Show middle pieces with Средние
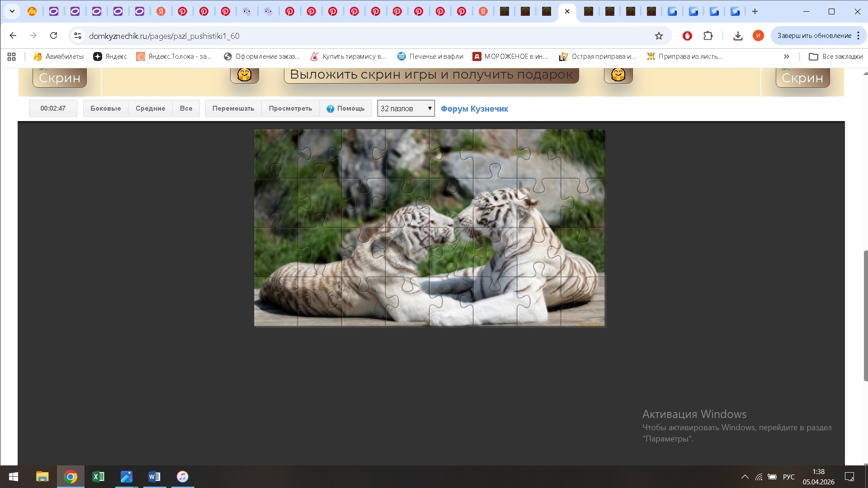868x488 pixels. 150,108
